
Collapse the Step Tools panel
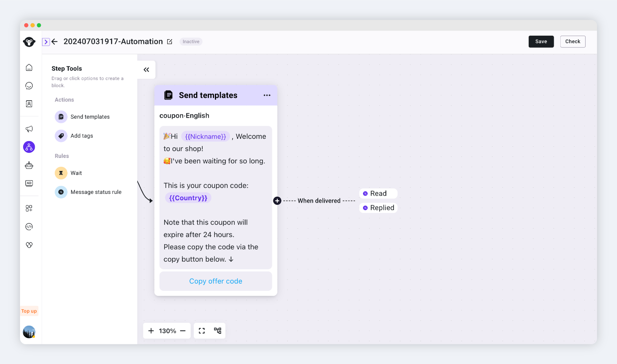146,70
